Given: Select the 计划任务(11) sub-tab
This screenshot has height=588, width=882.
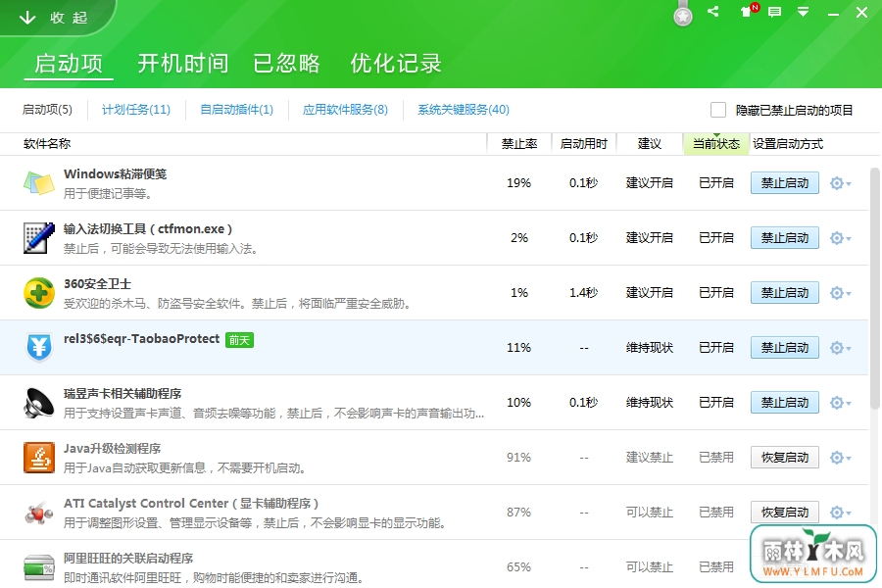Looking at the screenshot, I should 136,110.
